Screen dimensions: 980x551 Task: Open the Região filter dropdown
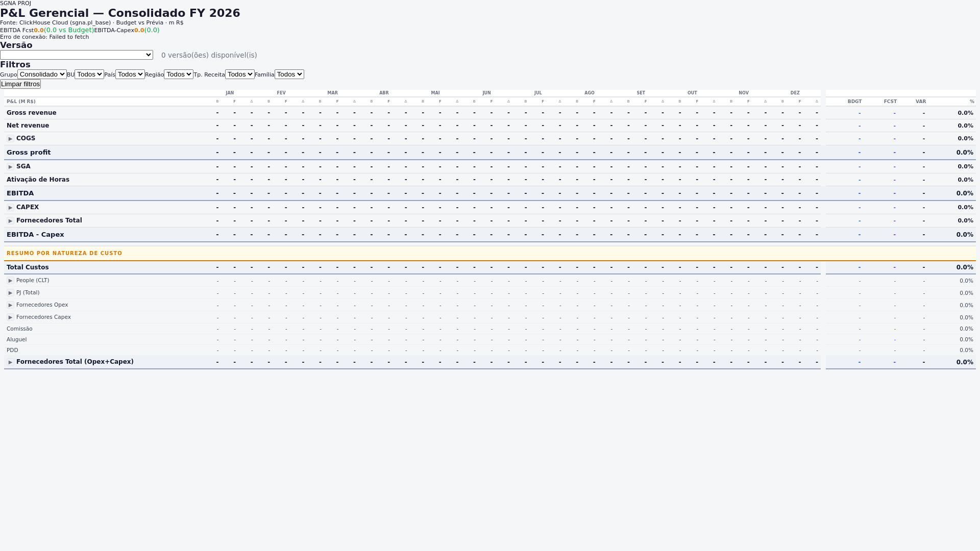coord(179,74)
